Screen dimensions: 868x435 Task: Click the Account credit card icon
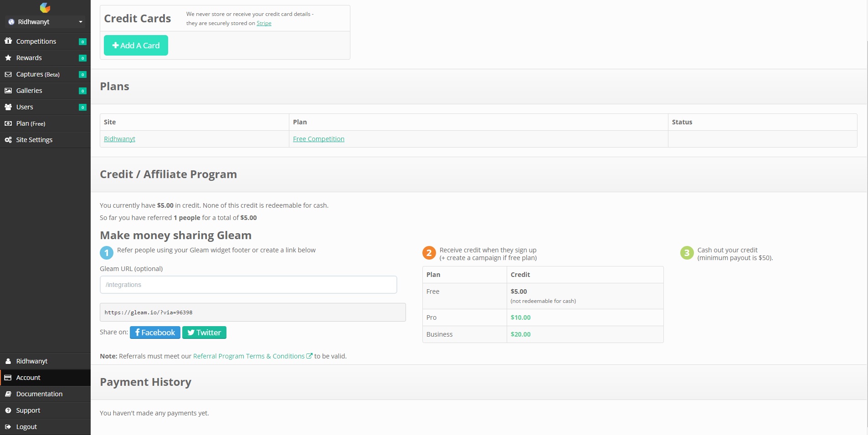(8, 378)
